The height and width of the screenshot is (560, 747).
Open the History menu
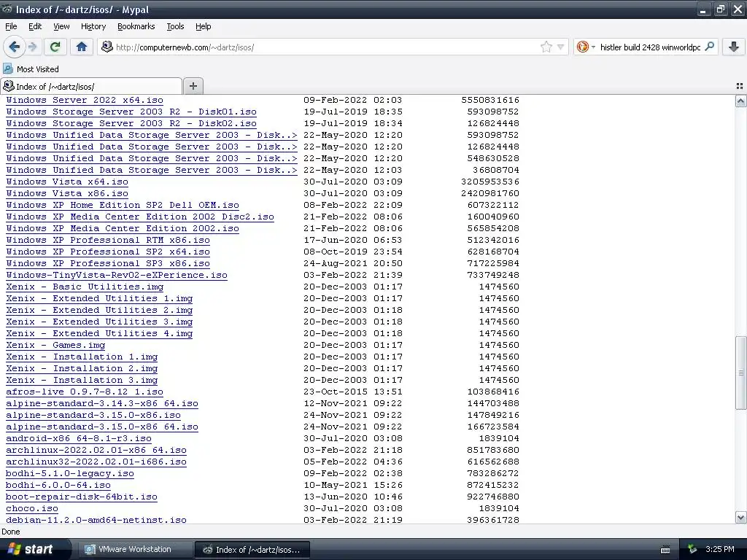pyautogui.click(x=93, y=26)
